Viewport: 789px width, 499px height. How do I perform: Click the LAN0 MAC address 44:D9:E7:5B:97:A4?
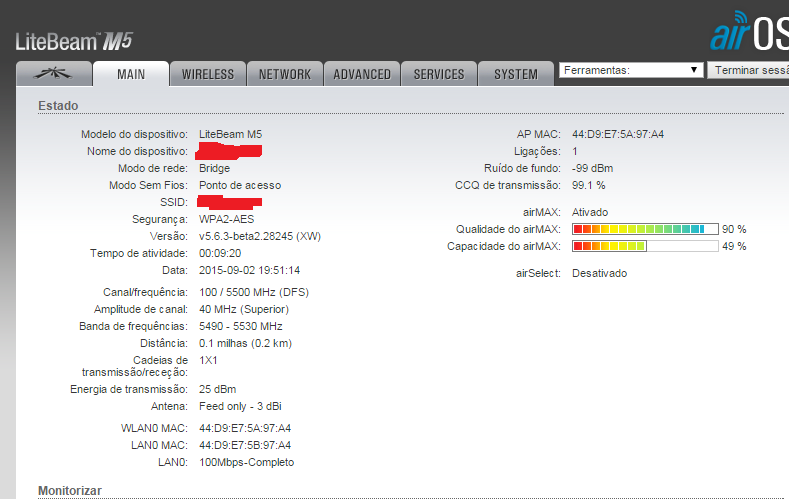245,445
